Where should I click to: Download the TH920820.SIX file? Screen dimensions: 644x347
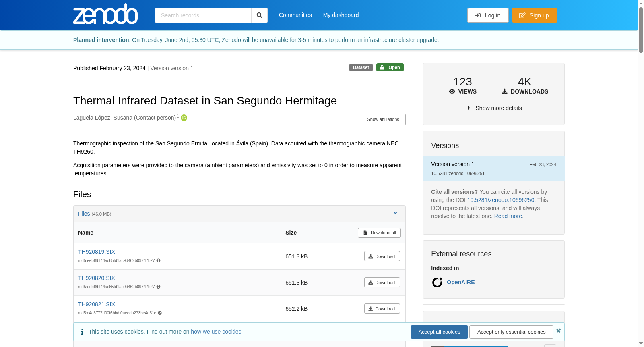coord(382,283)
